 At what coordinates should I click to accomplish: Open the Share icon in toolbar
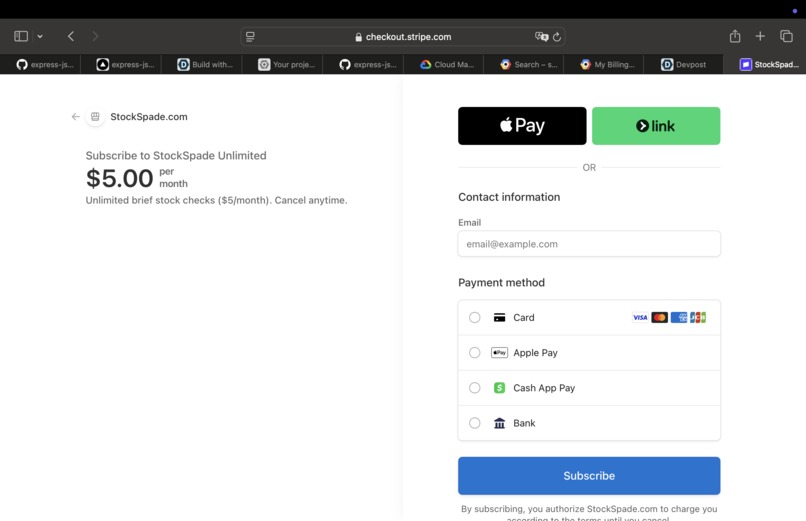735,36
